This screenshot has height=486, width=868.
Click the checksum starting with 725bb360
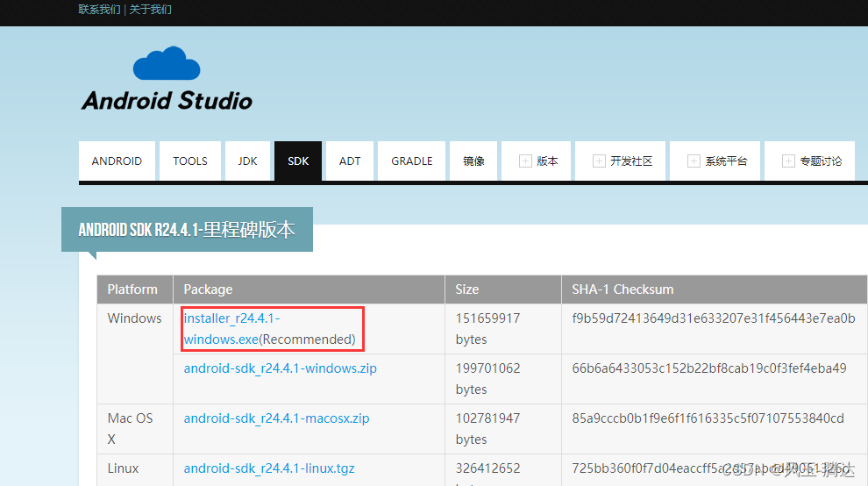pyautogui.click(x=710, y=468)
